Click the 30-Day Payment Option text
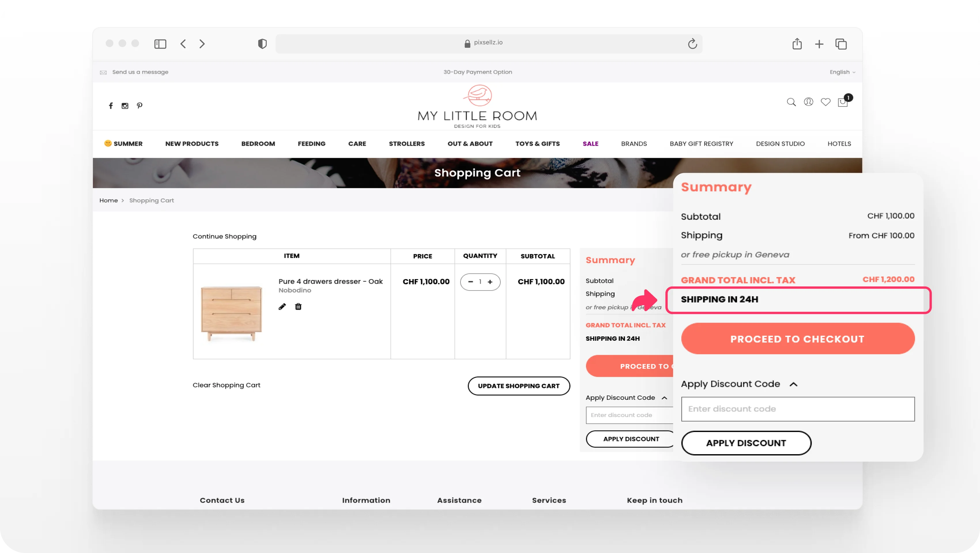The width and height of the screenshot is (980, 553). (477, 72)
